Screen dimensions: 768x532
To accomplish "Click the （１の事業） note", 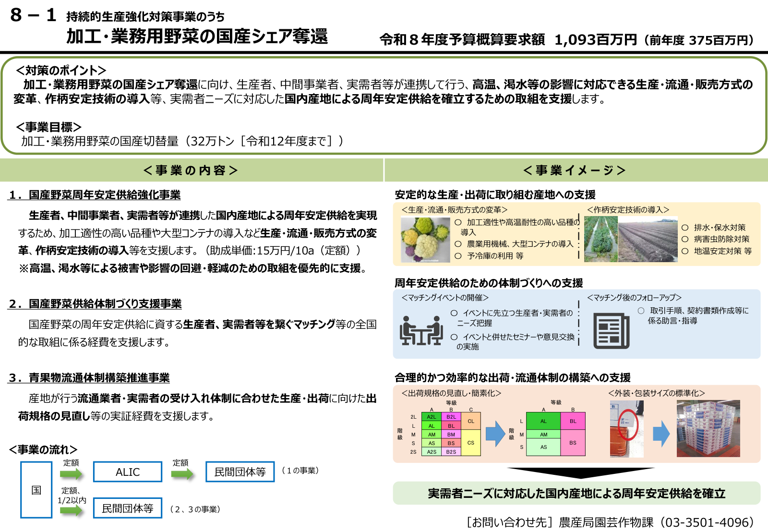I will coord(300,471).
